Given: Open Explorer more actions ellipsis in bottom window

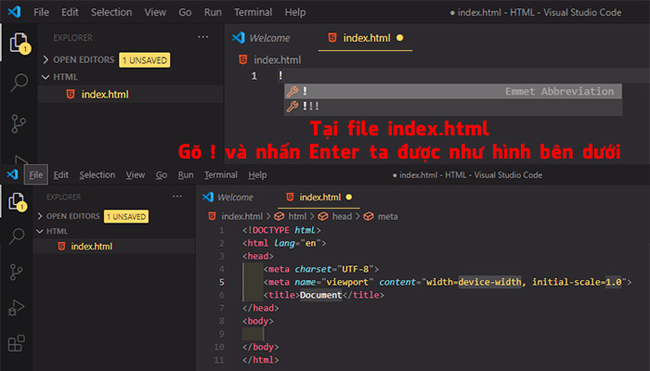Looking at the screenshot, I should point(177,196).
